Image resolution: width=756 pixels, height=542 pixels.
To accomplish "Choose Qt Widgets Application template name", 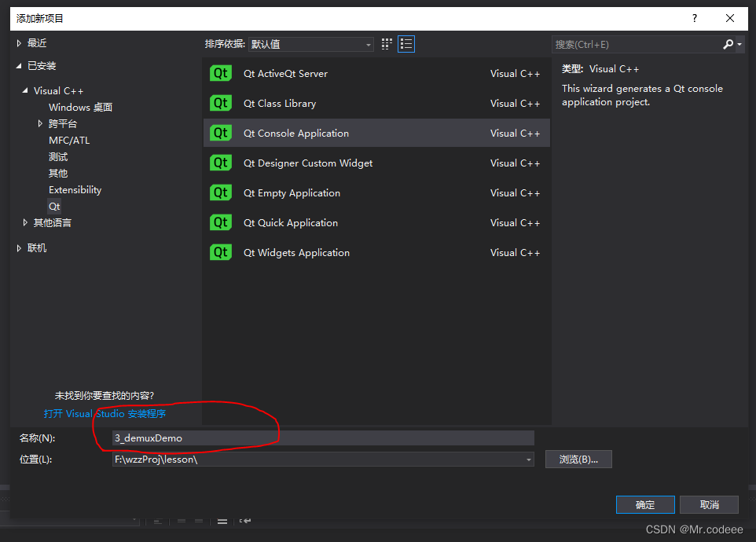I will (x=296, y=252).
